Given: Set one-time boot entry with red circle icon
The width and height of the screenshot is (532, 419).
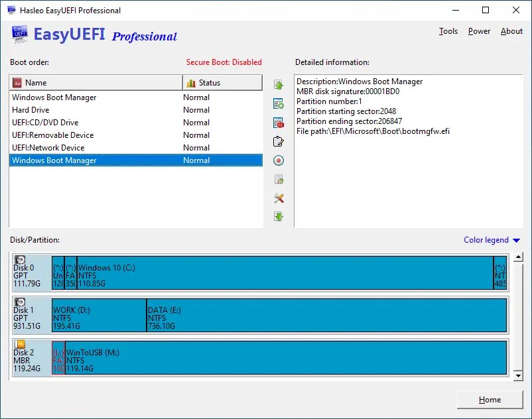Looking at the screenshot, I should click(x=279, y=160).
